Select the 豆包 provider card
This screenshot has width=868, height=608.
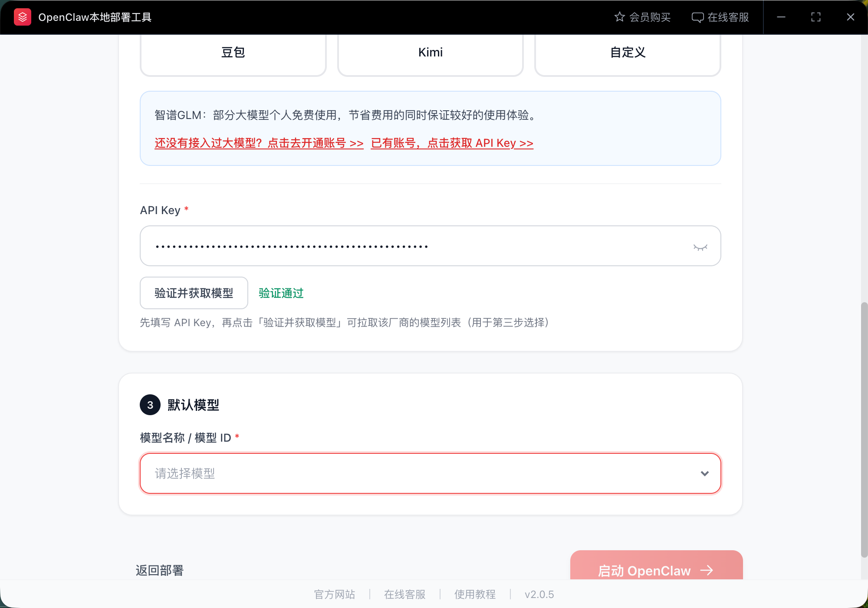233,52
